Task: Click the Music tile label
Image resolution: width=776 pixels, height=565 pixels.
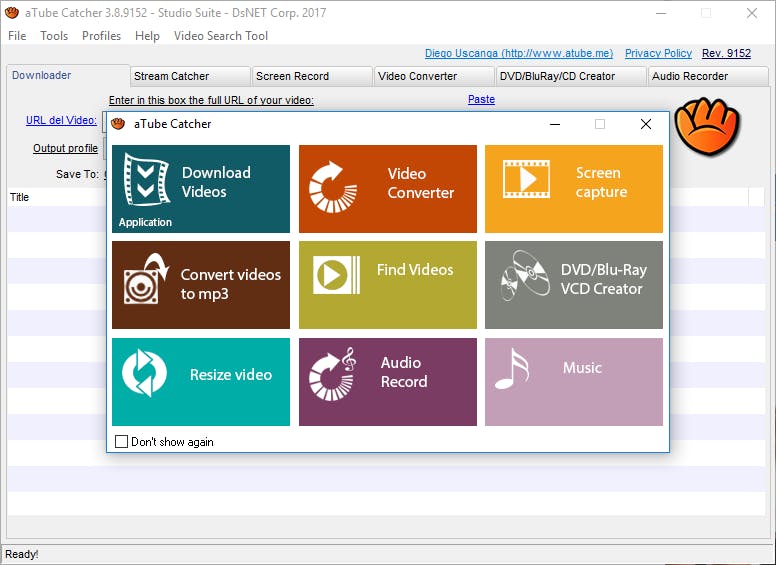Action: tap(582, 367)
